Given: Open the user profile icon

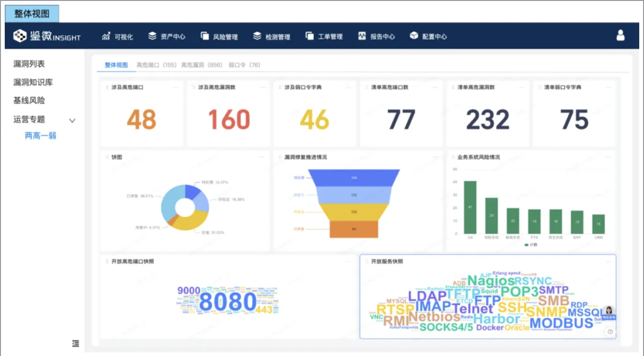Looking at the screenshot, I should (620, 36).
